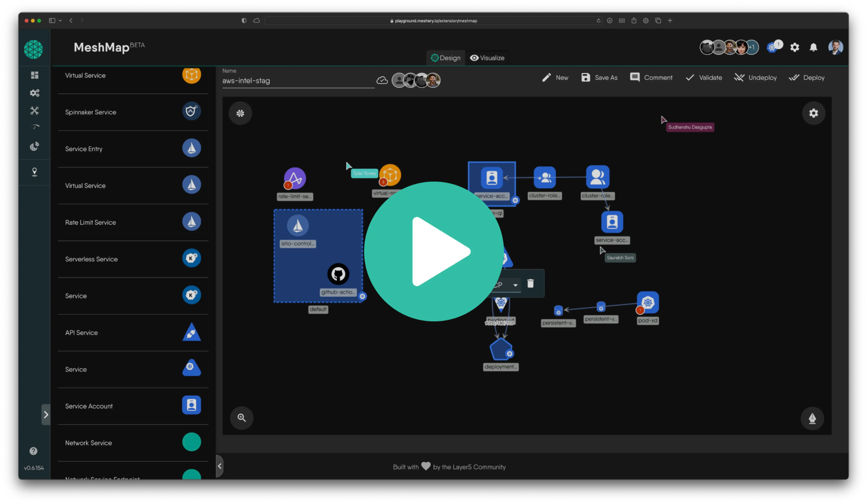Click the zoom magnifier on canvas
The height and width of the screenshot is (504, 867).
[242, 417]
